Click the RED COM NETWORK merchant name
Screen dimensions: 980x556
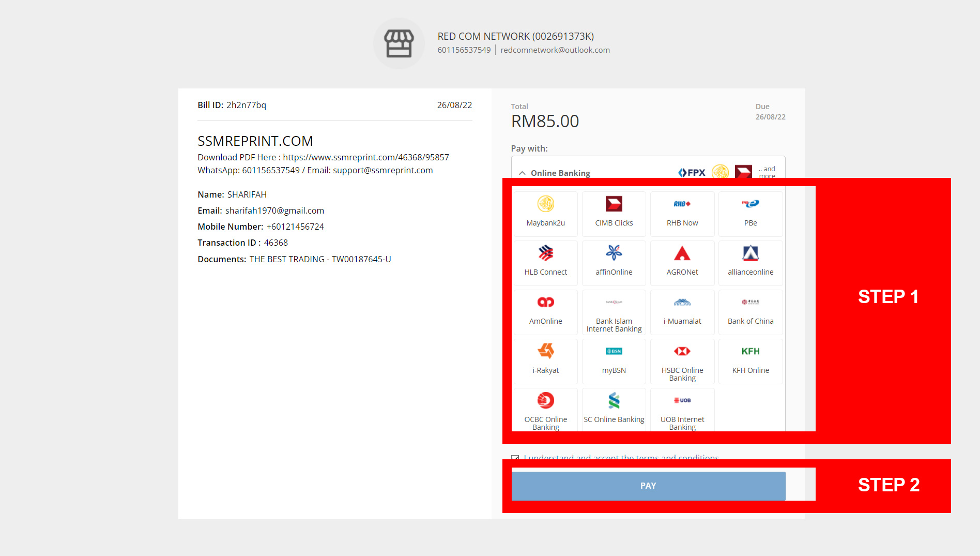point(515,36)
